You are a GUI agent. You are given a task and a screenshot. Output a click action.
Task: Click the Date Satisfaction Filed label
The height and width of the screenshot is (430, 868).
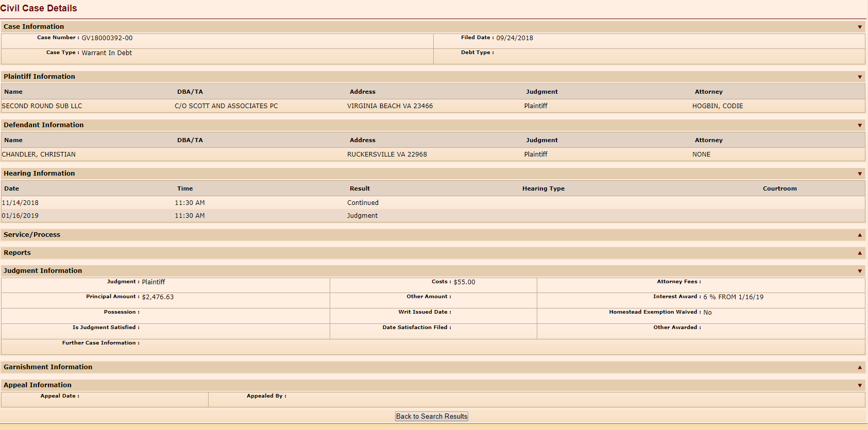point(417,328)
